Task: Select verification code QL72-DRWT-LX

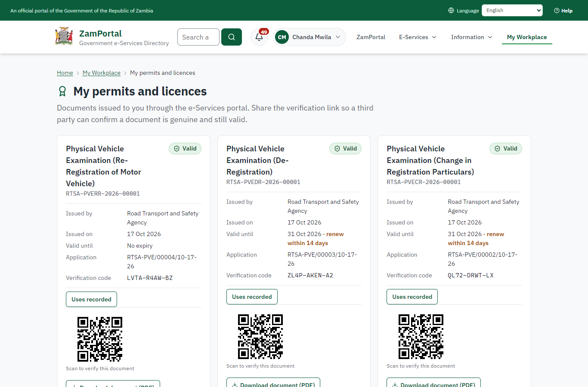Action: click(x=470, y=275)
